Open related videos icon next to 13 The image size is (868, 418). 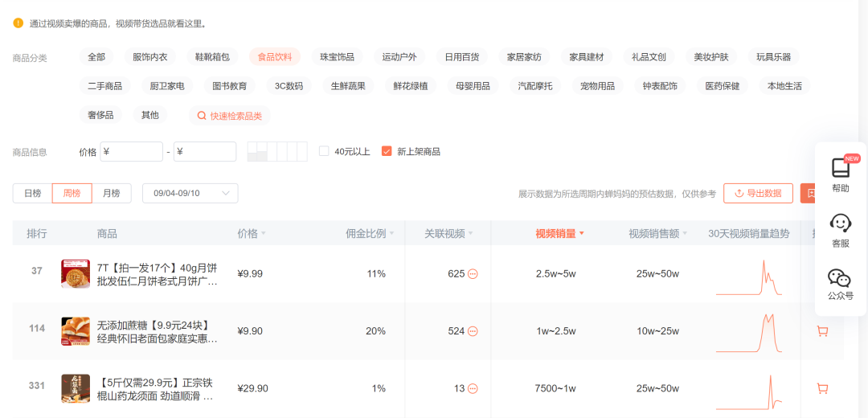coord(473,389)
